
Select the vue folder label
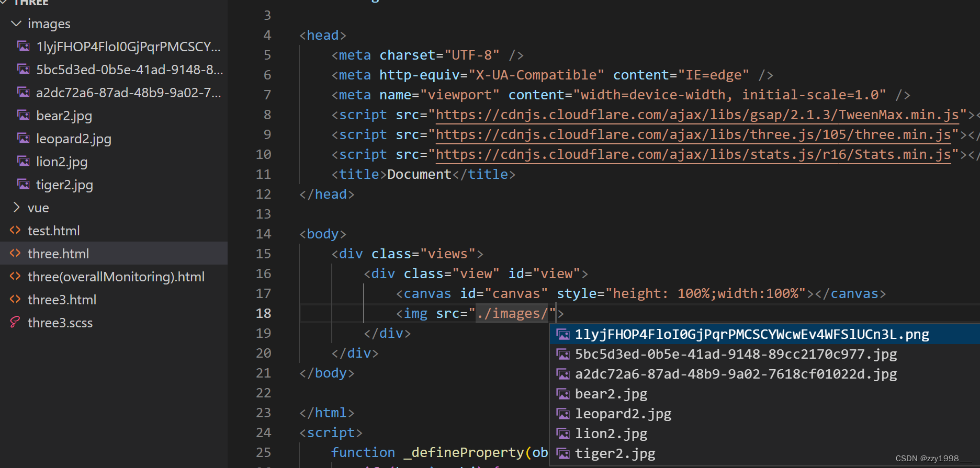[38, 208]
